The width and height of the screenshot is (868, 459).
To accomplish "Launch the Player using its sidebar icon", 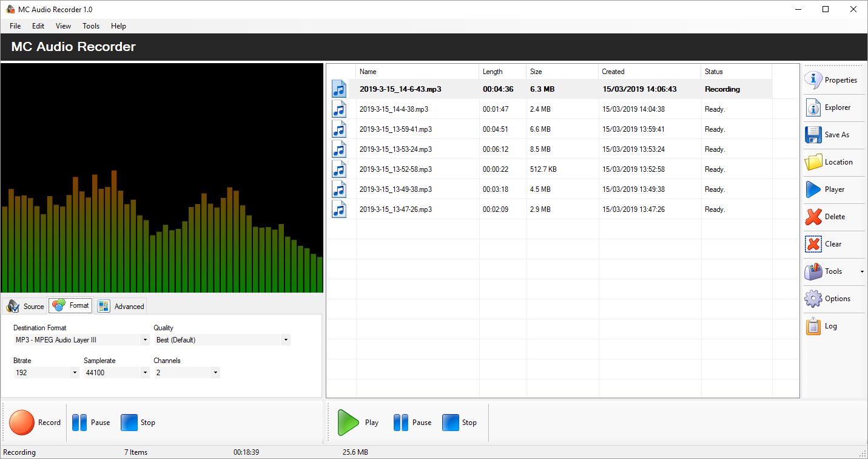I will 813,189.
